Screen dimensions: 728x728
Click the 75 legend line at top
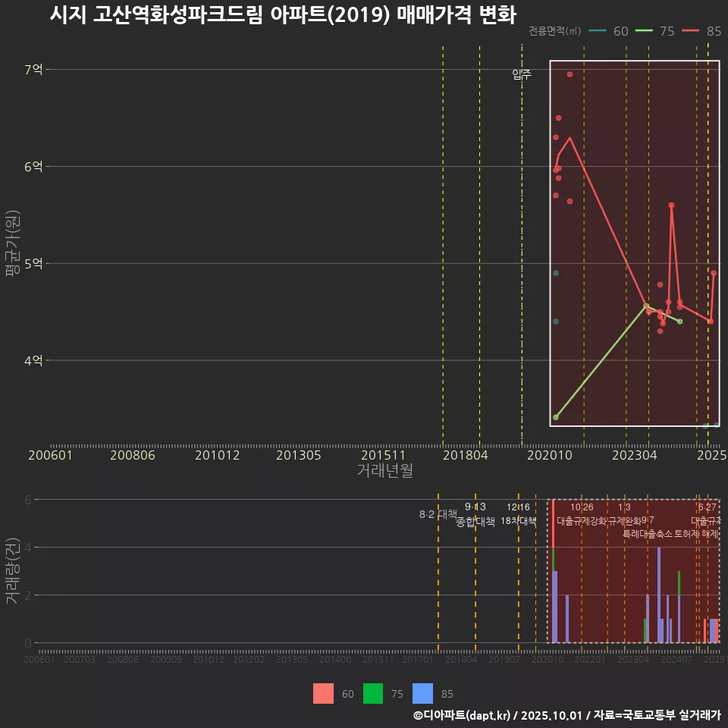click(x=644, y=31)
